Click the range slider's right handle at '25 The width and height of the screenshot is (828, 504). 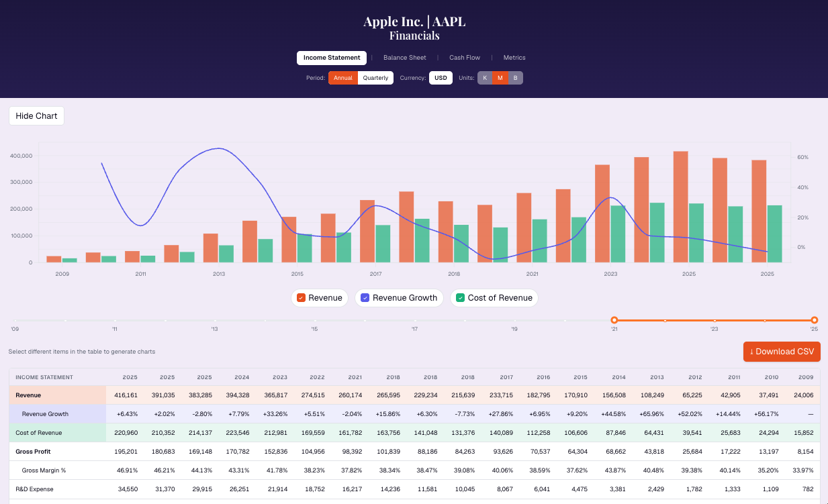(815, 320)
